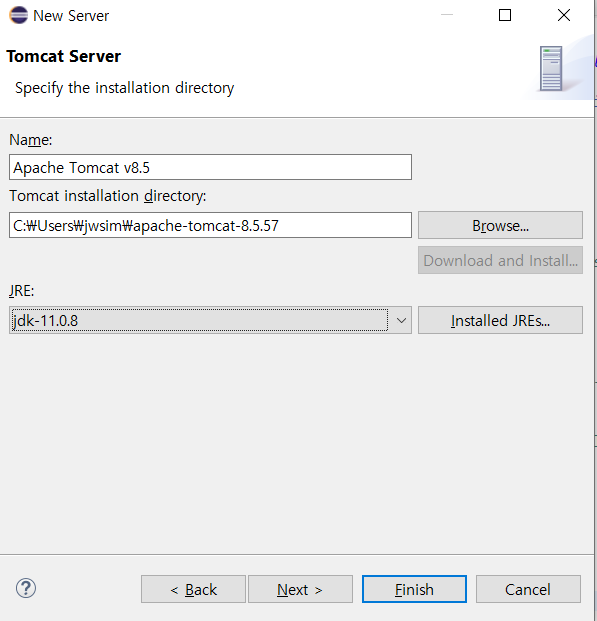The width and height of the screenshot is (597, 621).
Task: Click the Tomcat Server heading text
Action: coord(63,56)
